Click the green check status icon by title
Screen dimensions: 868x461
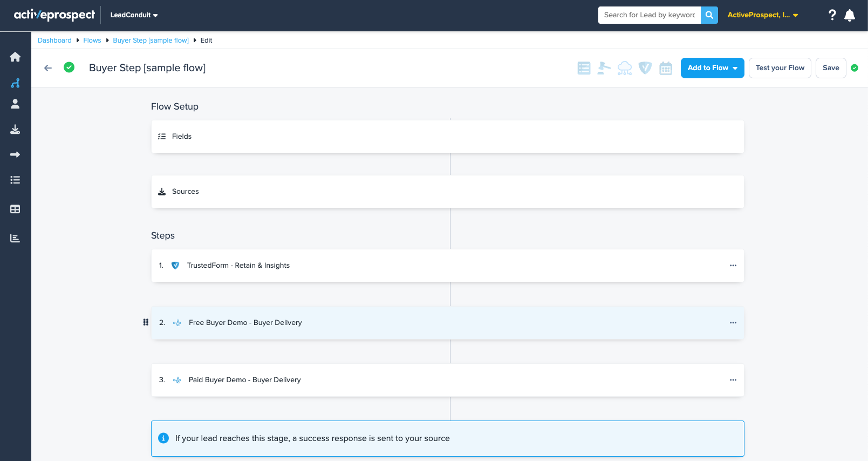(69, 67)
